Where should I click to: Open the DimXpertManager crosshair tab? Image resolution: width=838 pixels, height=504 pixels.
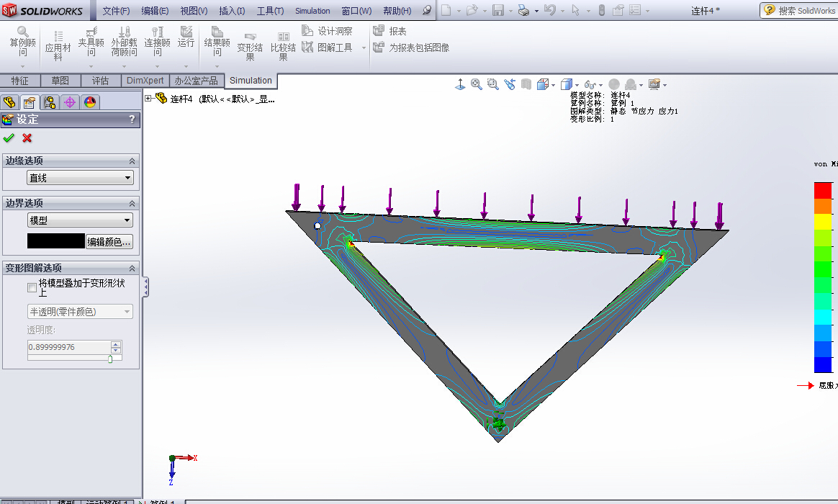click(70, 102)
